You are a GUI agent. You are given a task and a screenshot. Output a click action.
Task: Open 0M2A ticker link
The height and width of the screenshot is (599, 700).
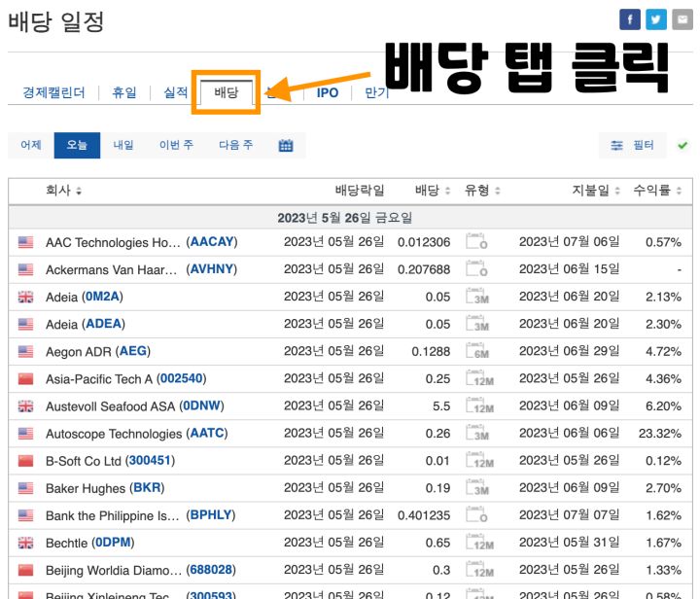tap(102, 297)
